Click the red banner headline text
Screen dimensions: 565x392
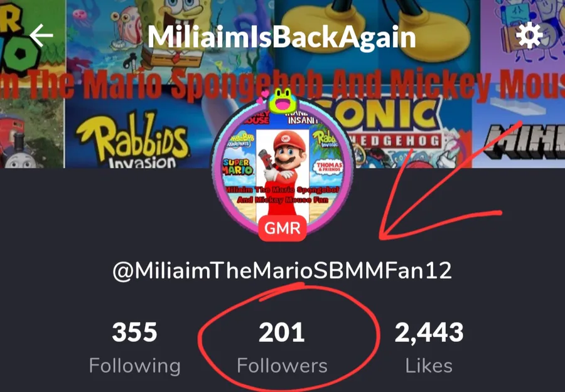[282, 85]
